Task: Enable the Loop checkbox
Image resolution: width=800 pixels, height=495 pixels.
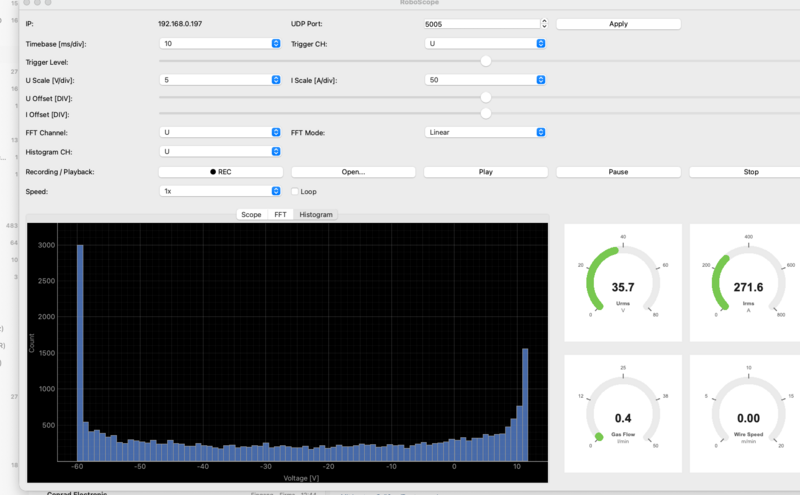Action: click(x=295, y=191)
